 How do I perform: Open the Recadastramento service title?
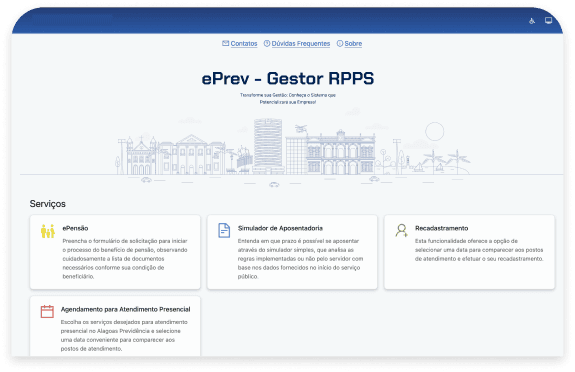442,228
